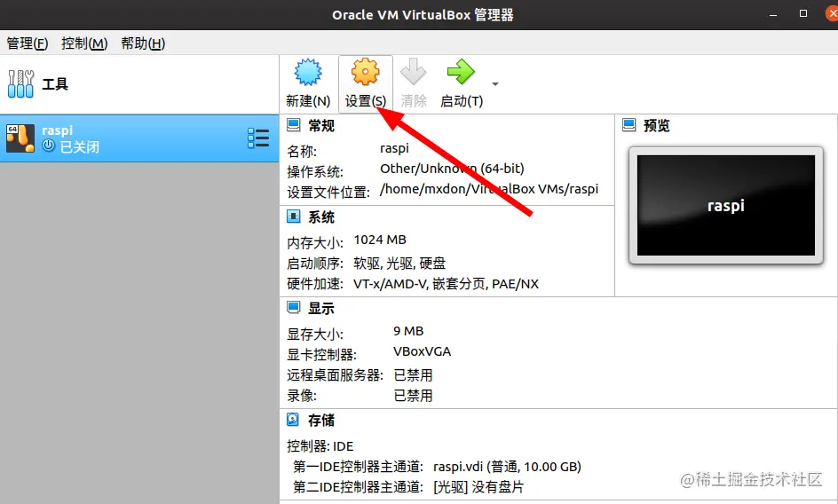
Task: Click the 工具 label text
Action: tap(55, 84)
